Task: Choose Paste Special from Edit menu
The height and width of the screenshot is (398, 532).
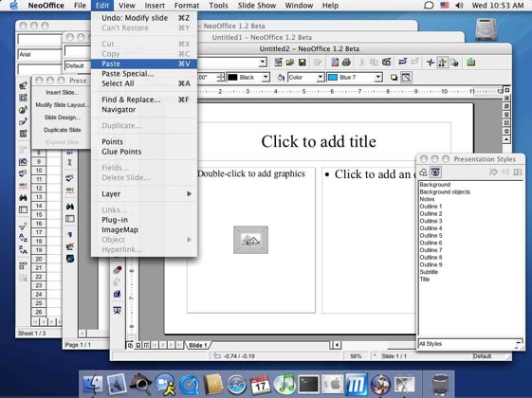Action: click(x=128, y=74)
